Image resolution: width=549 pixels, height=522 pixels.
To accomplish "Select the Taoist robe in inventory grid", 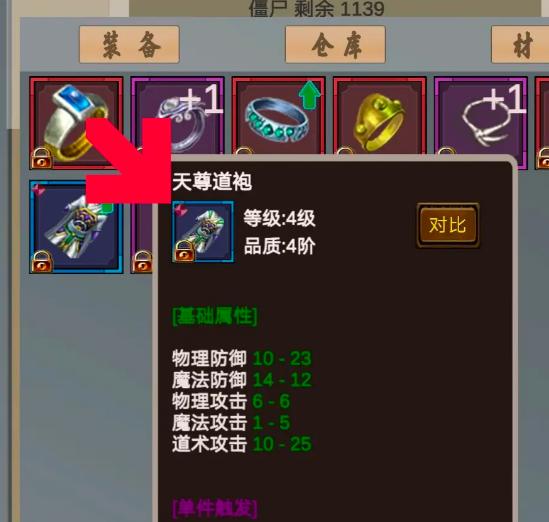I will click(76, 227).
